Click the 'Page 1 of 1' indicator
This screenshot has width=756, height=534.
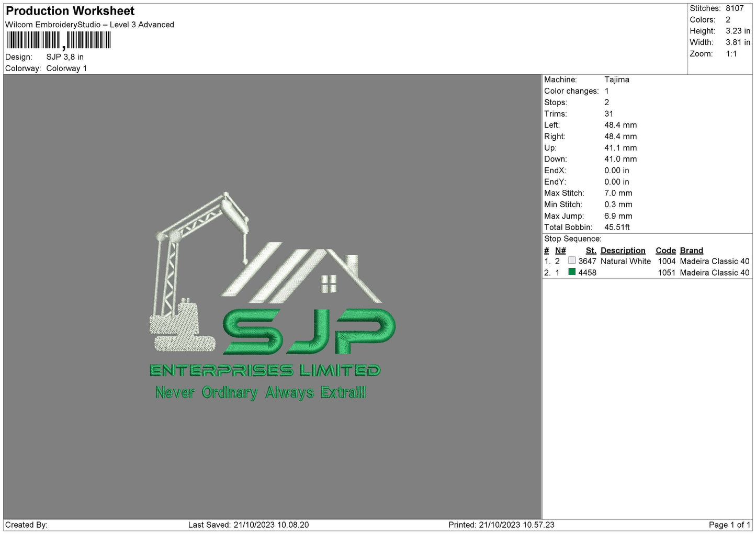click(729, 525)
